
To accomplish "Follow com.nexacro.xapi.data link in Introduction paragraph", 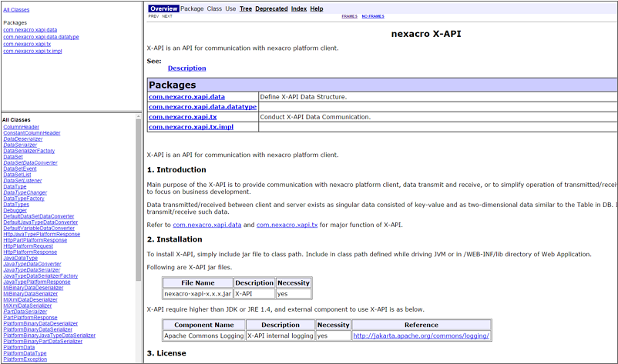I will click(x=207, y=225).
